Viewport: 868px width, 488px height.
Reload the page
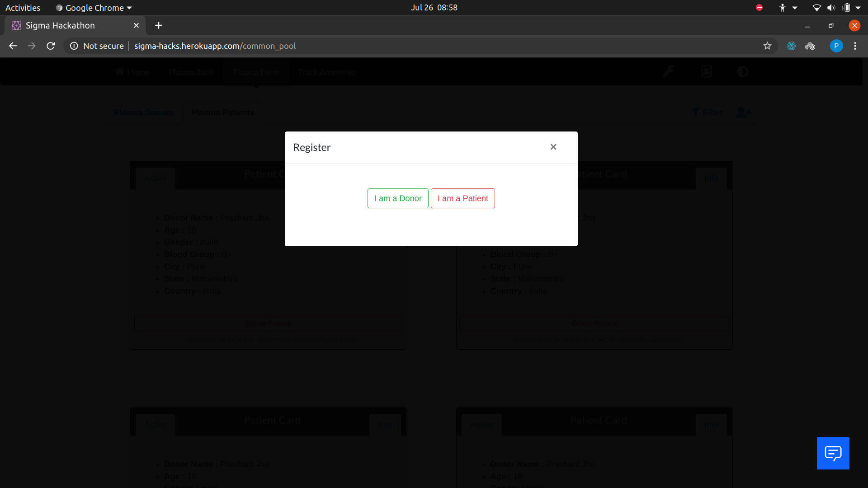pos(51,46)
